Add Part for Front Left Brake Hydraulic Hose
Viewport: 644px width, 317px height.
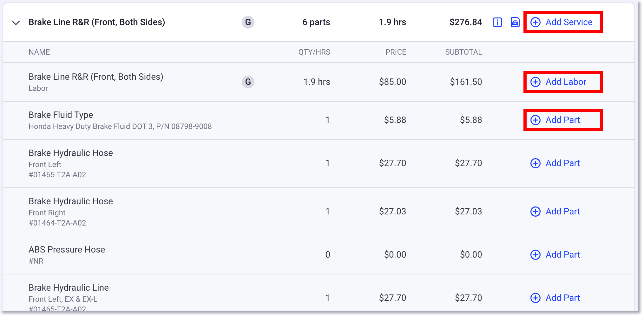(562, 163)
